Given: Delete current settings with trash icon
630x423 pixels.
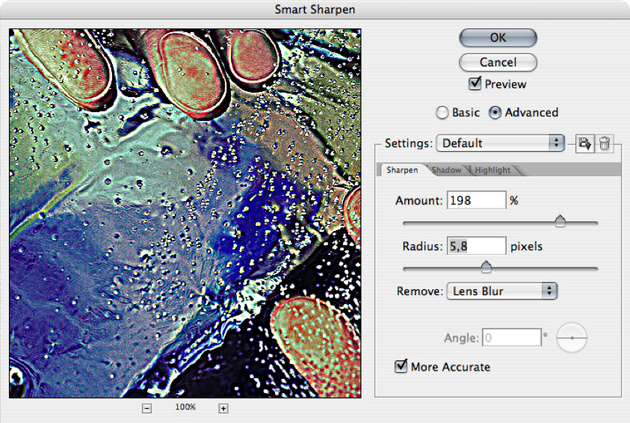Looking at the screenshot, I should [604, 143].
